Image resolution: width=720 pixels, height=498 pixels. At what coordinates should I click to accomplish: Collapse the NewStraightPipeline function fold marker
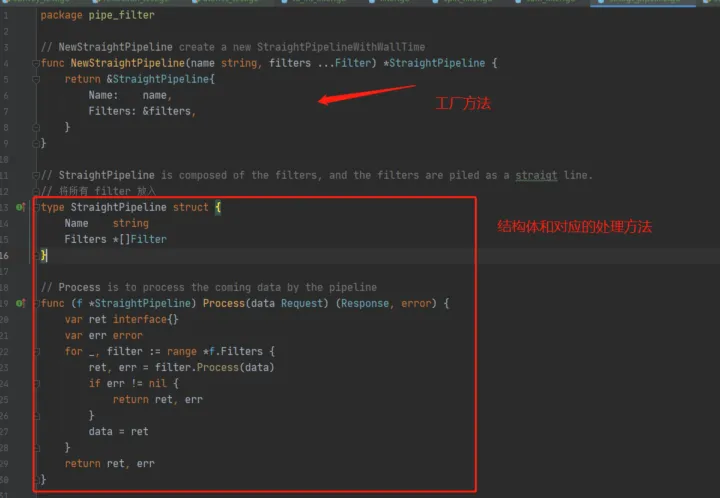click(x=36, y=63)
